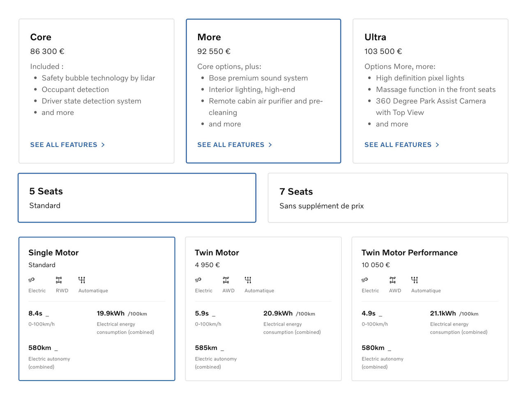Open SEE ALL FEATURES link for Ultra
526x420 pixels.
[x=398, y=145]
